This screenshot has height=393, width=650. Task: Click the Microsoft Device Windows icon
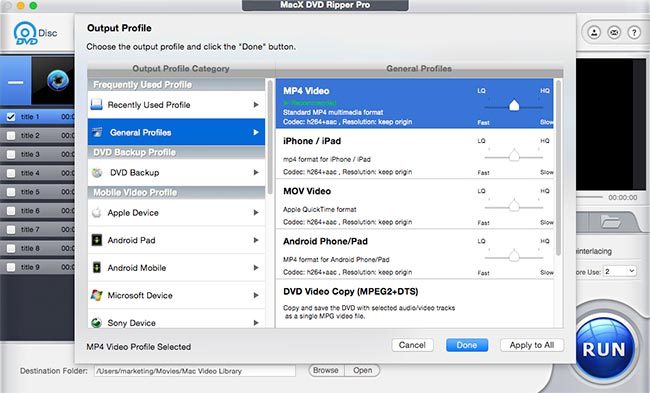point(97,295)
